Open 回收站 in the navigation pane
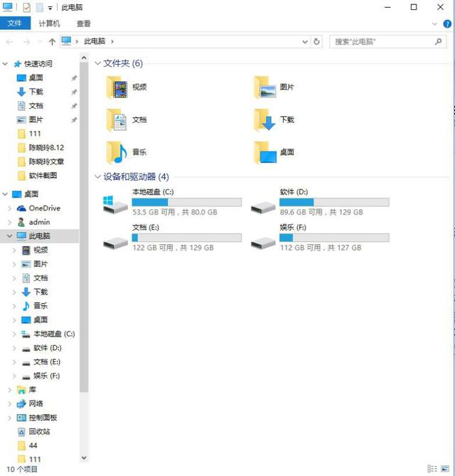 point(39,432)
